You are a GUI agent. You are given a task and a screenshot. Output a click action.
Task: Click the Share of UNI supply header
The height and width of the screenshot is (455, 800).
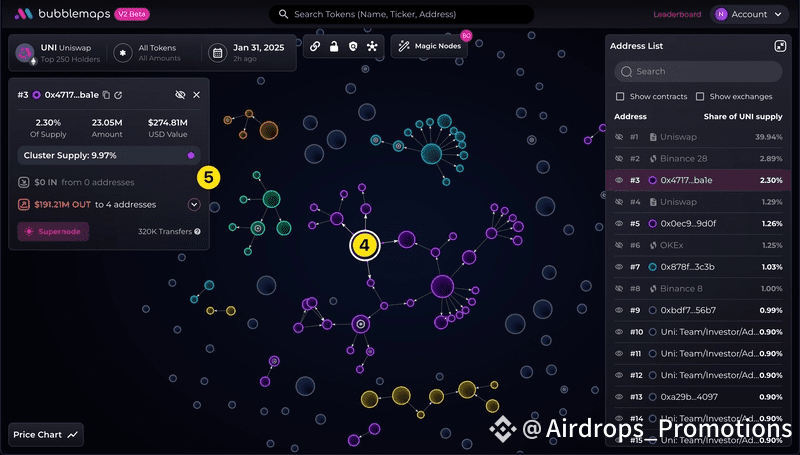pyautogui.click(x=743, y=117)
